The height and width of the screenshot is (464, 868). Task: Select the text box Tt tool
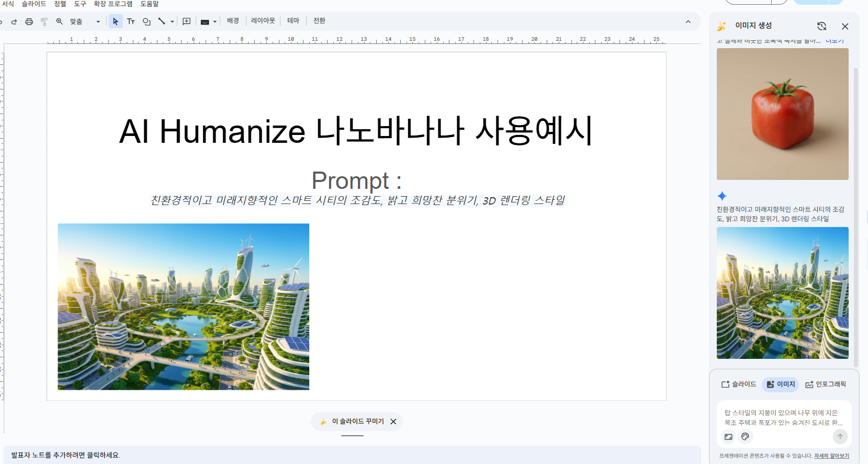[131, 21]
